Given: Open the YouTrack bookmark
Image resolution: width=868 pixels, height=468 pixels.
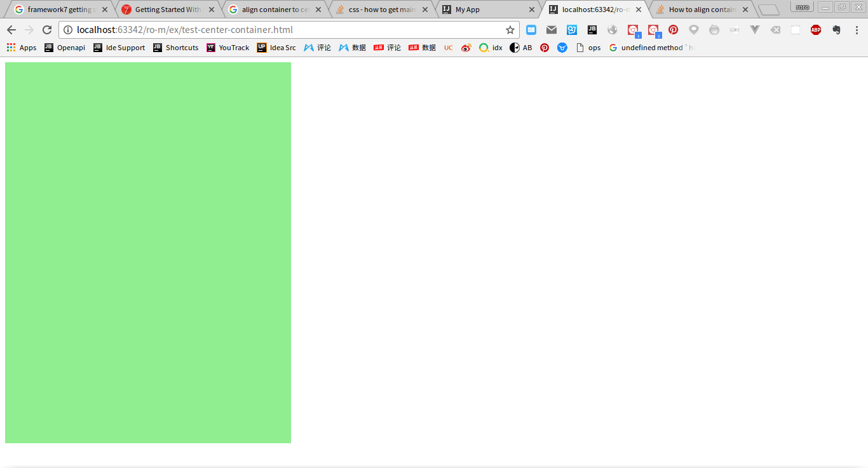Looking at the screenshot, I should [x=227, y=47].
